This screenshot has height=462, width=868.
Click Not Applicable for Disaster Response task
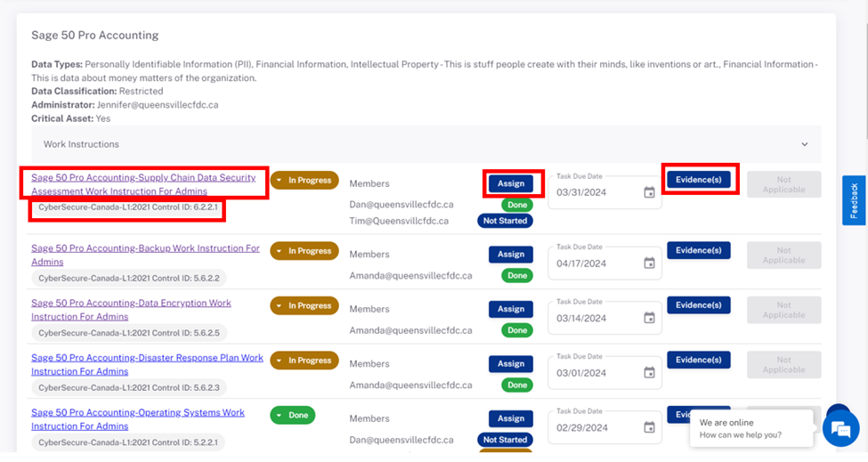[x=783, y=365]
